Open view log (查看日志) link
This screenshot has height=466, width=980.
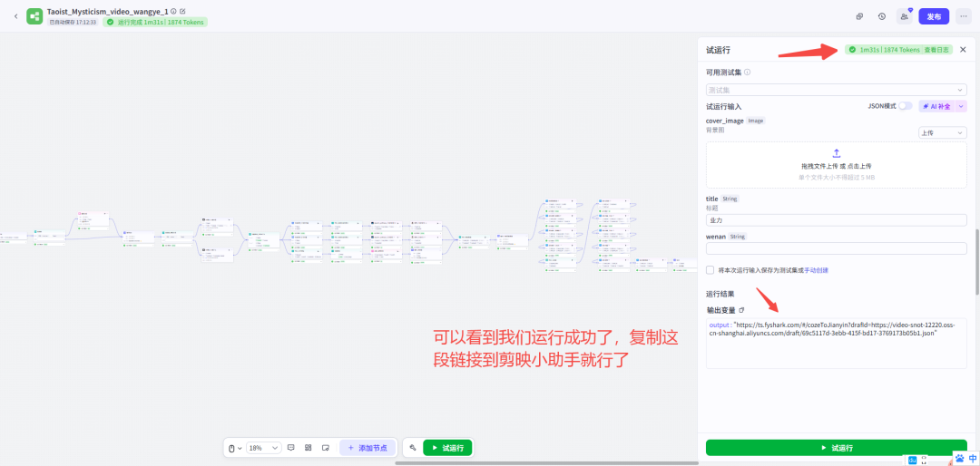(936, 50)
